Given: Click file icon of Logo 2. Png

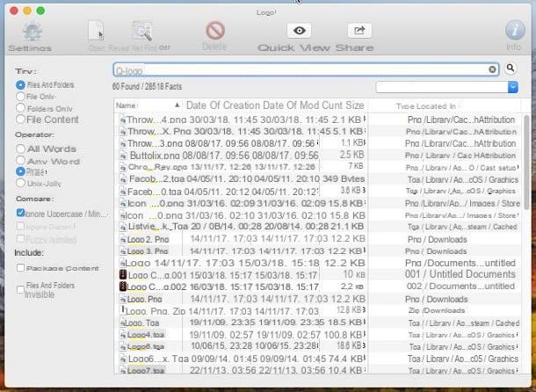Looking at the screenshot, I should [122, 239].
